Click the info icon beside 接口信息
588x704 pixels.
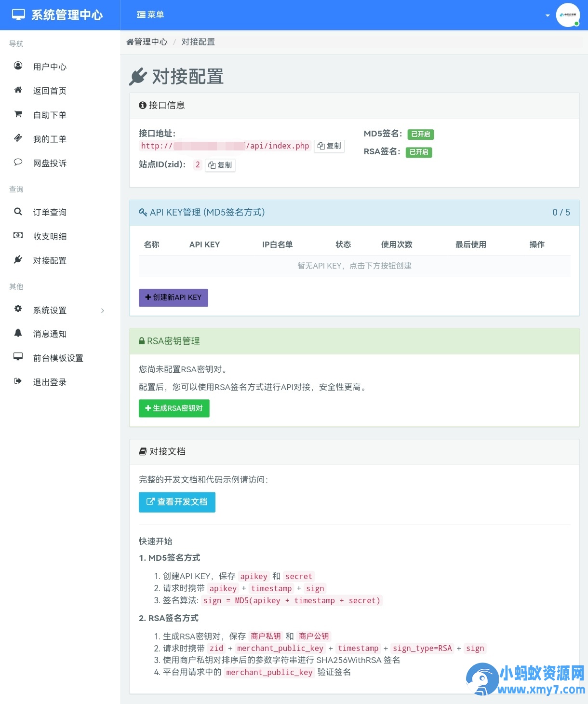[143, 105]
